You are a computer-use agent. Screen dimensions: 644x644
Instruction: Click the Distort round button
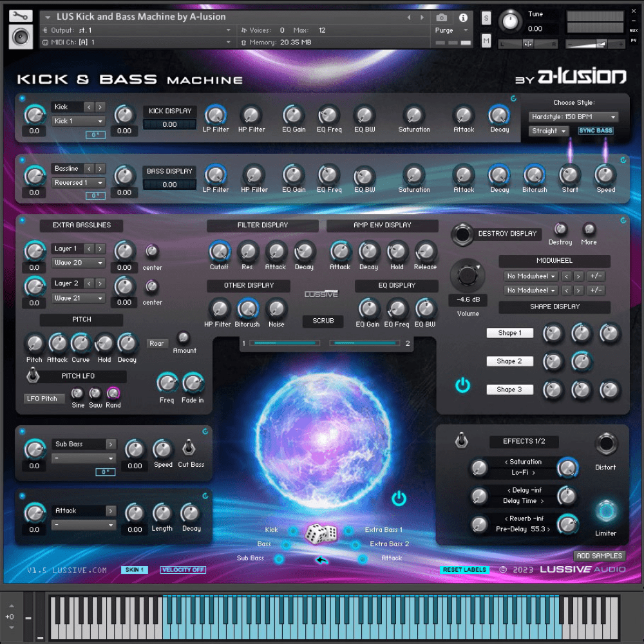click(x=606, y=444)
